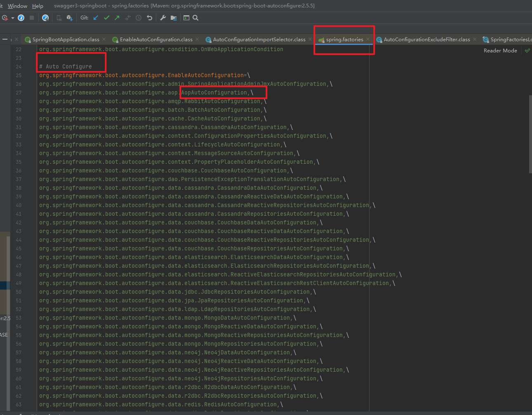
Task: Click the LdapRepositoriesAutoConfiguration line
Action: pyautogui.click(x=177, y=309)
